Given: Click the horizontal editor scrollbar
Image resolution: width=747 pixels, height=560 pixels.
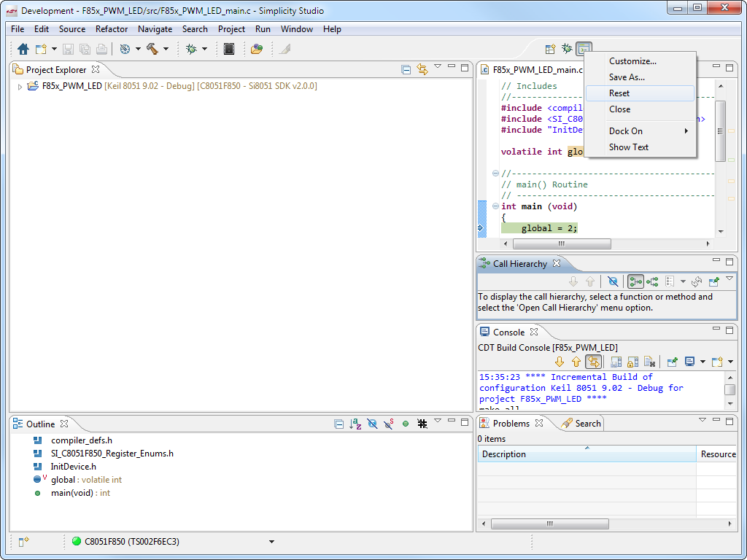Looking at the screenshot, I should (562, 244).
